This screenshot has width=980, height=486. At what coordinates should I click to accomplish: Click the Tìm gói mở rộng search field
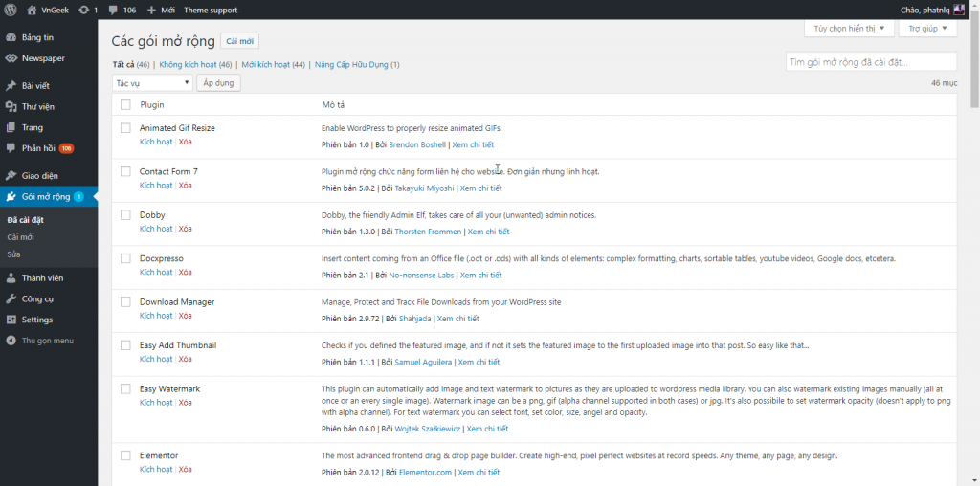tap(871, 62)
